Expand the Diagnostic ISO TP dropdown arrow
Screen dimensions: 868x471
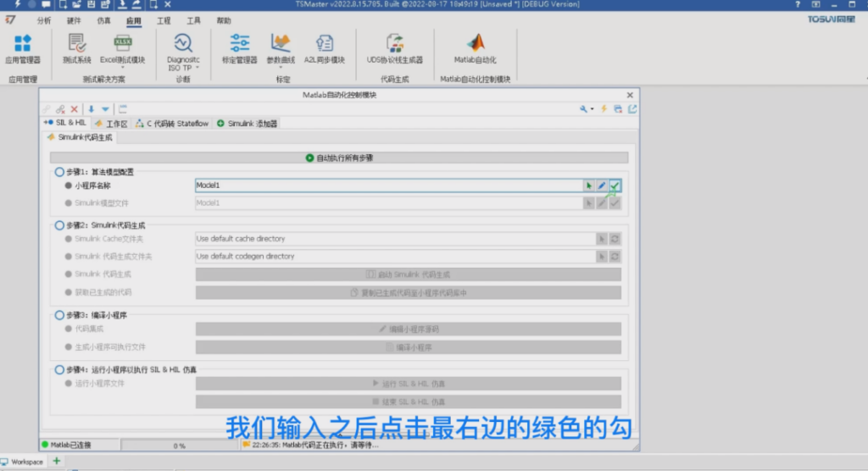coord(197,68)
